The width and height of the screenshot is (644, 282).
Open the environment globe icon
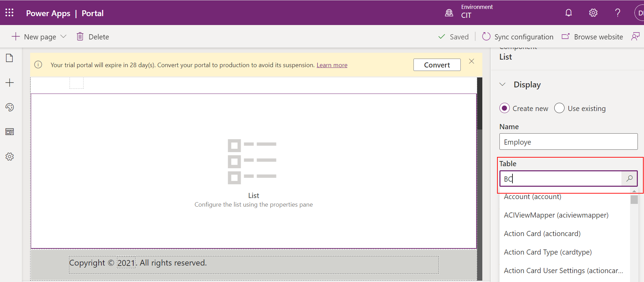pyautogui.click(x=449, y=13)
